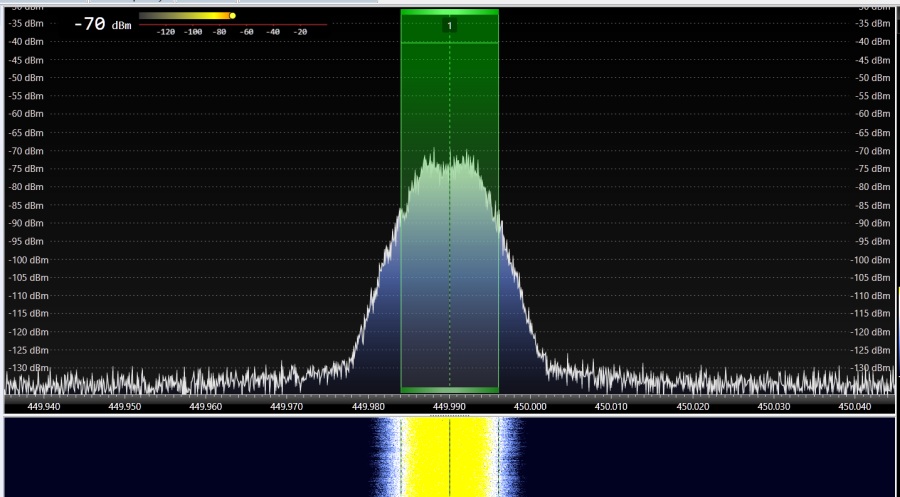
Task: Click the -70 dBm signal strength readout
Action: click(102, 23)
